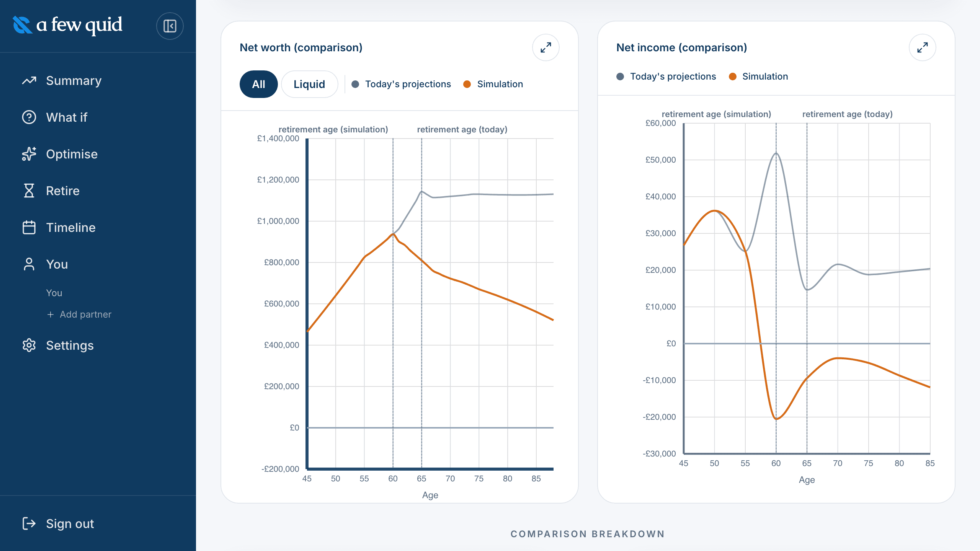Open Summary via its trend icon
980x551 pixels.
(x=29, y=81)
